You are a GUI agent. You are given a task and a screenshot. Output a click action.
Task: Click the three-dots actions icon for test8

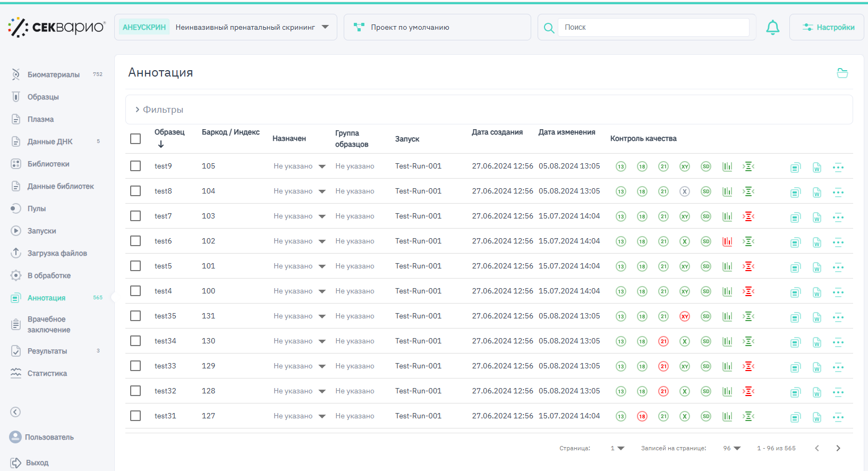pyautogui.click(x=838, y=192)
